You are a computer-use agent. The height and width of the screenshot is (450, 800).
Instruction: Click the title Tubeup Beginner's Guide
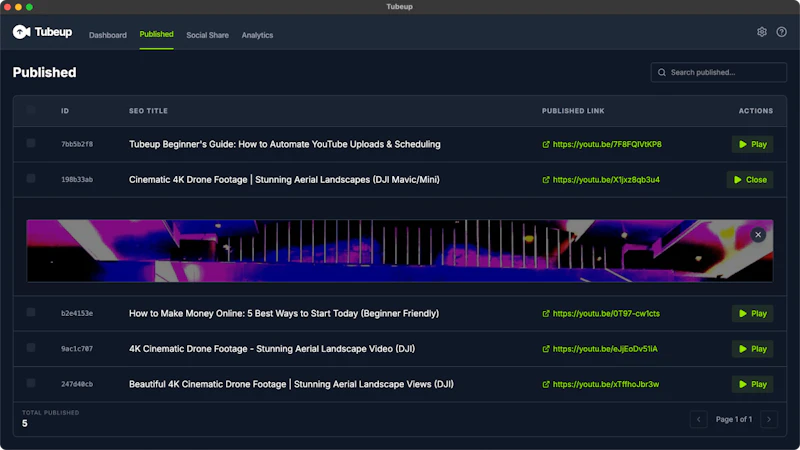point(285,144)
